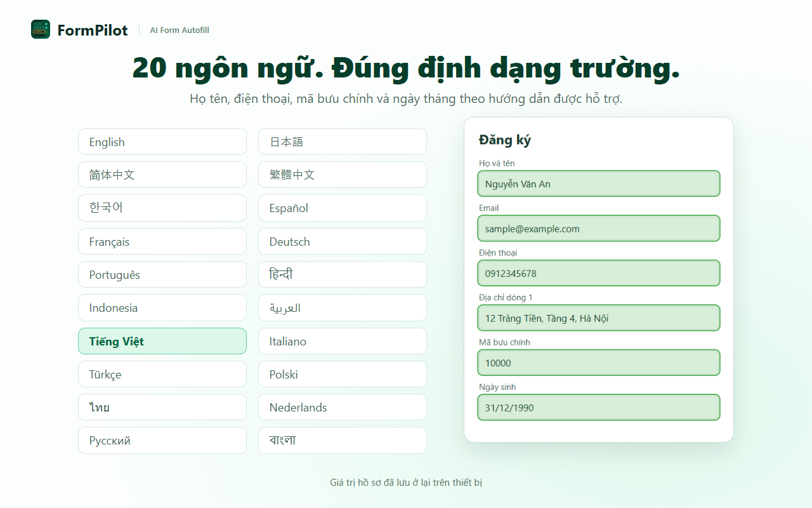Choose Türkçe language option
The width and height of the screenshot is (812, 508).
(x=162, y=374)
